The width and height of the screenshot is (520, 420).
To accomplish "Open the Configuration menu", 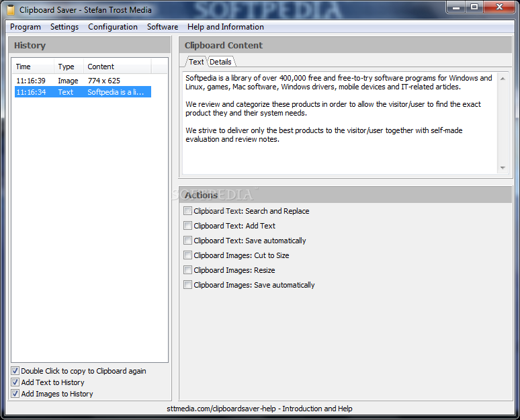I will coord(113,27).
